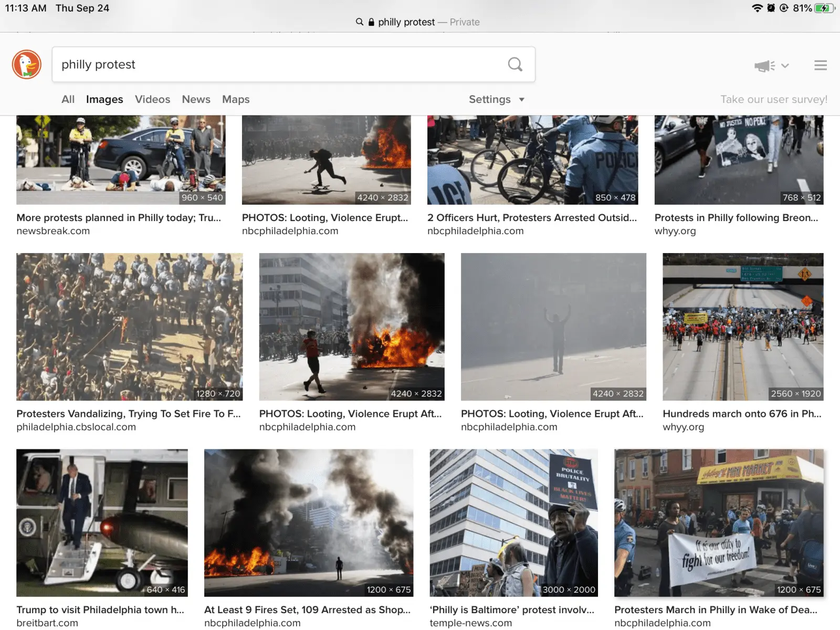Tap the battery status icon

click(824, 8)
